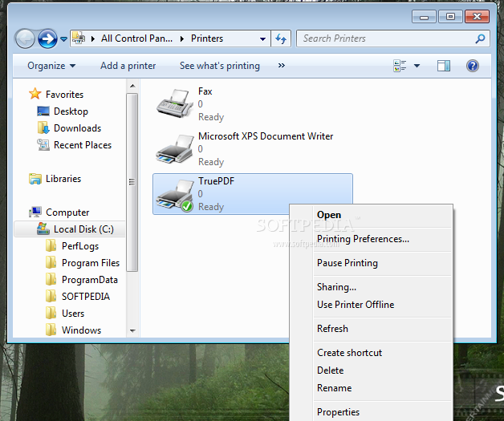Choose Printing Preferences... from context menu
The image size is (504, 421).
click(363, 239)
